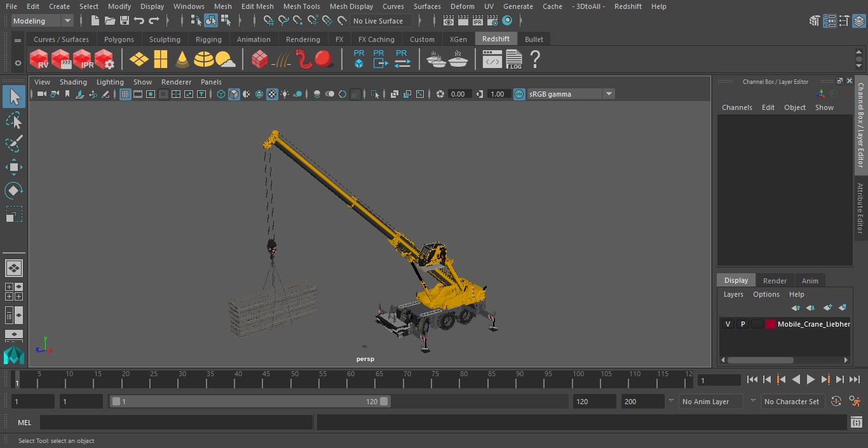This screenshot has height=448, width=868.
Task: Click the MEL command input field
Action: (x=176, y=423)
